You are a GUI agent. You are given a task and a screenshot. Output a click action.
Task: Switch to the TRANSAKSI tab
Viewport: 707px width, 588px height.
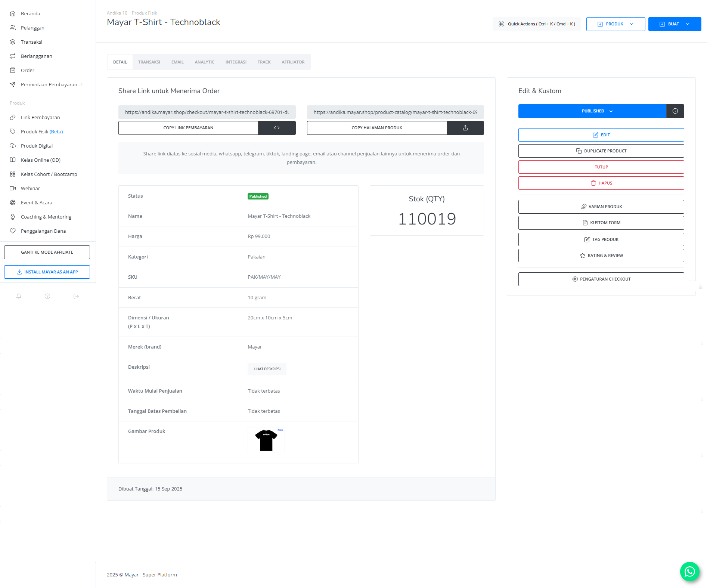pos(149,62)
